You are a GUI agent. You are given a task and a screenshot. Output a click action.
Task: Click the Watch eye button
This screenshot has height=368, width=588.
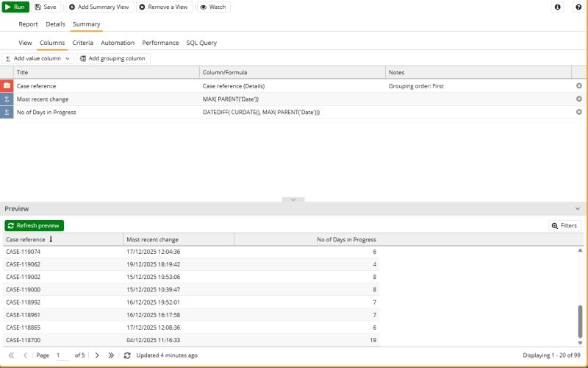click(214, 7)
